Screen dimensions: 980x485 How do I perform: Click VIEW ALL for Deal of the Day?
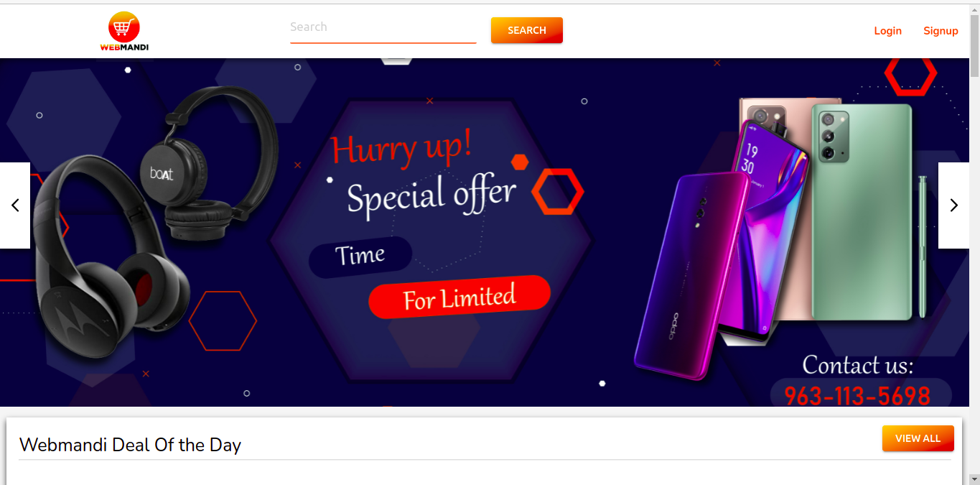pos(918,438)
